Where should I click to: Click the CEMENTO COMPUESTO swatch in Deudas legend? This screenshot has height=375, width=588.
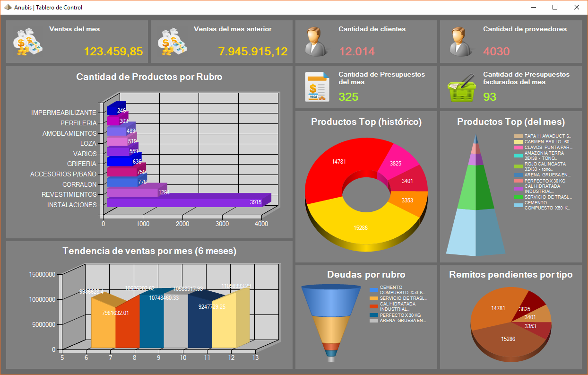374,289
